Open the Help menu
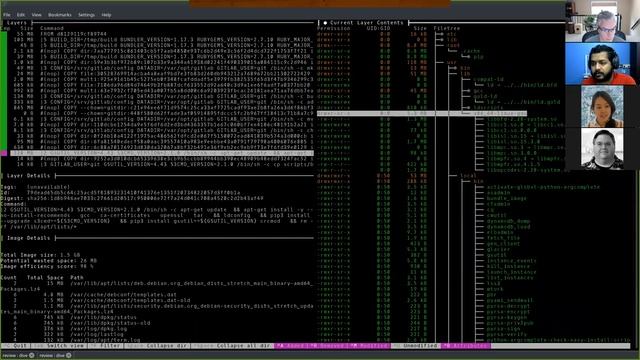The image size is (640, 360). (x=106, y=15)
